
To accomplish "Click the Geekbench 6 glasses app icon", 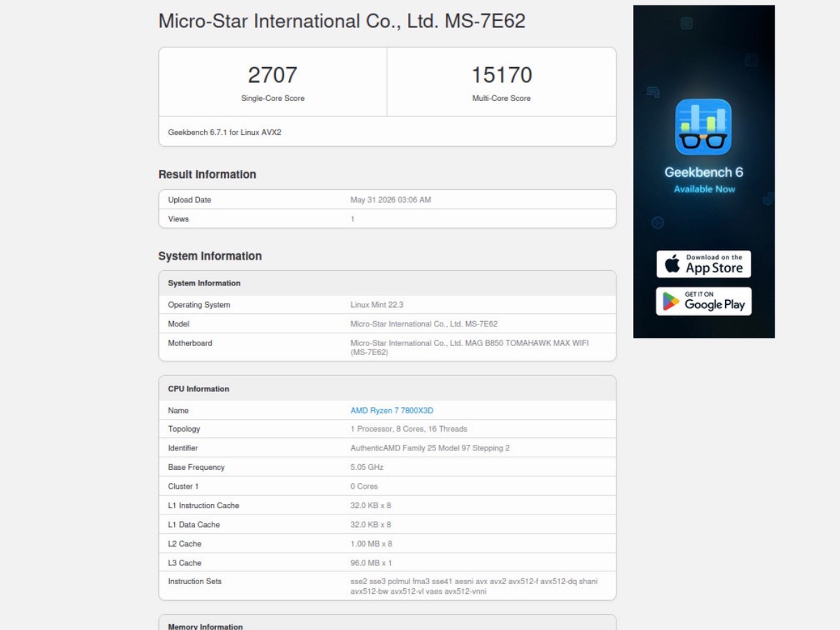I will (703, 127).
